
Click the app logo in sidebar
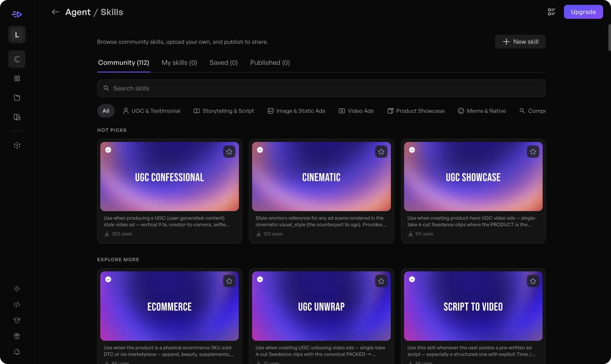[x=17, y=14]
